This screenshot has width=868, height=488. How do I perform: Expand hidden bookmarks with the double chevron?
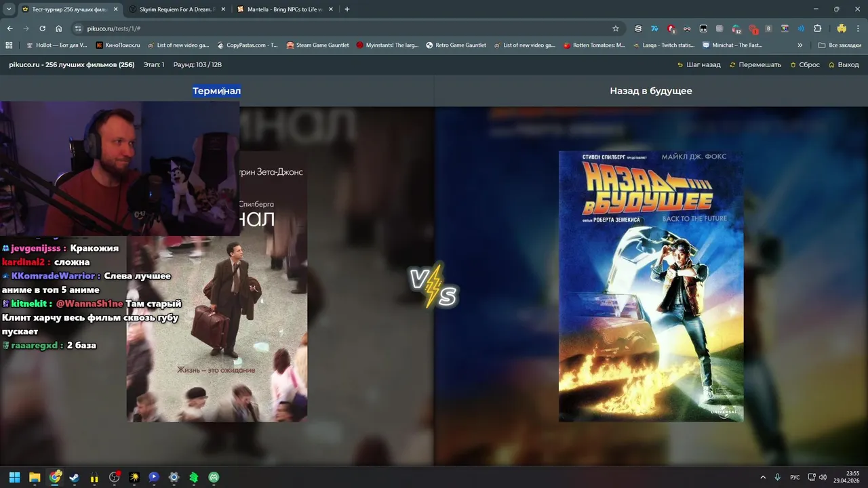[800, 45]
